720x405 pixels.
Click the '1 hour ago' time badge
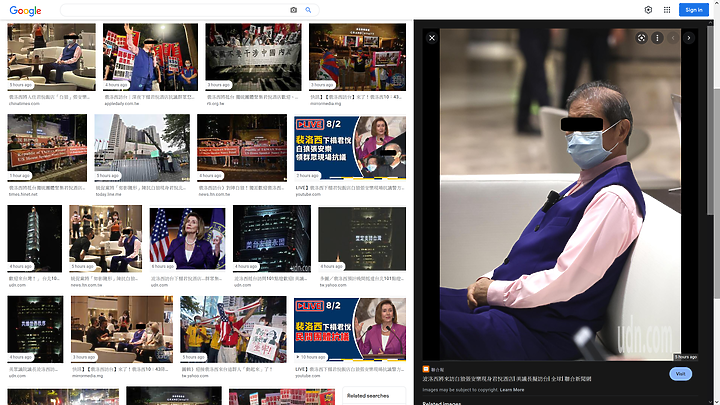(20, 175)
